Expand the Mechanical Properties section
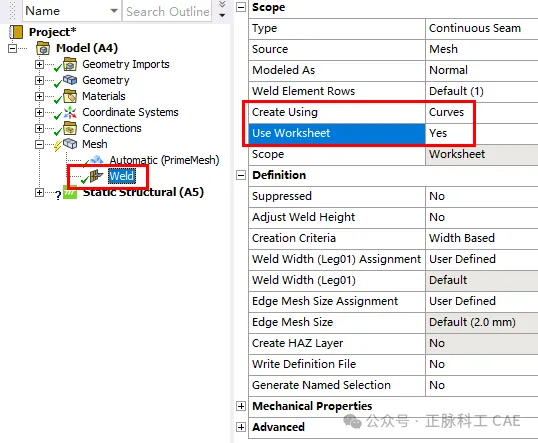 tap(241, 406)
